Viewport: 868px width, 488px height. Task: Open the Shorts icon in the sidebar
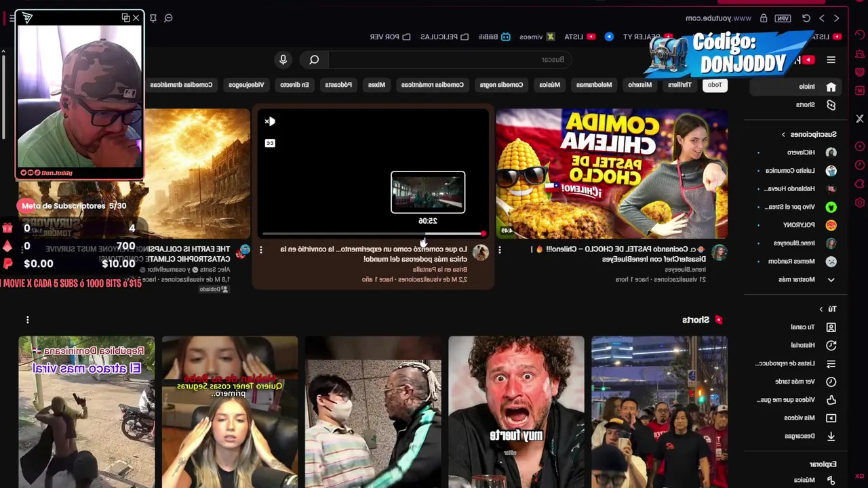[831, 105]
